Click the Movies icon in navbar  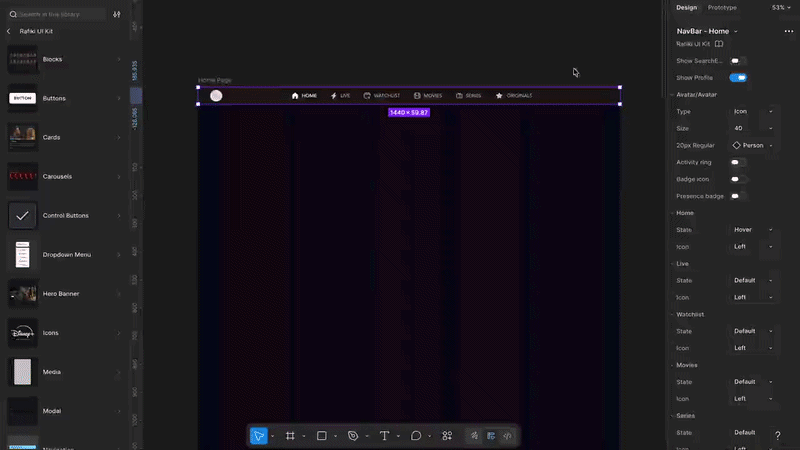(x=417, y=95)
